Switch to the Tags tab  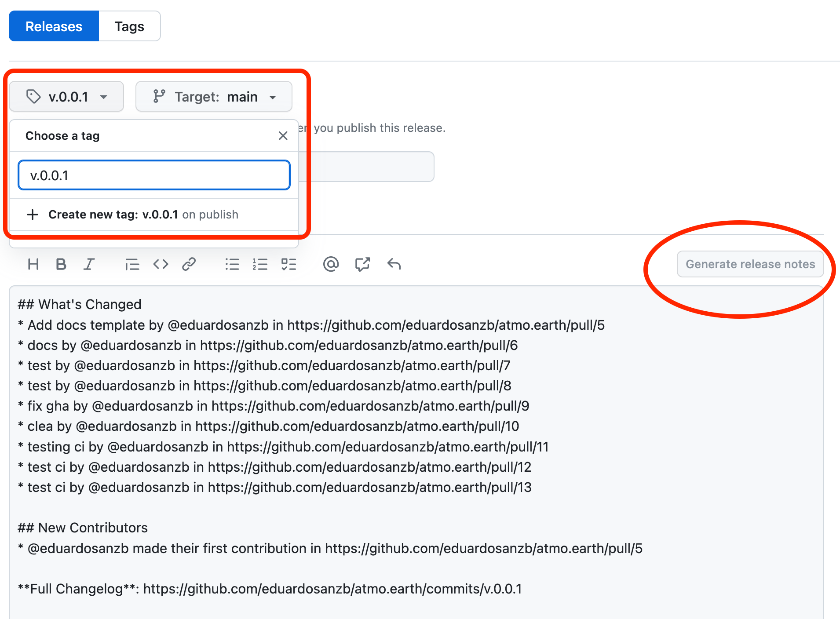click(129, 26)
